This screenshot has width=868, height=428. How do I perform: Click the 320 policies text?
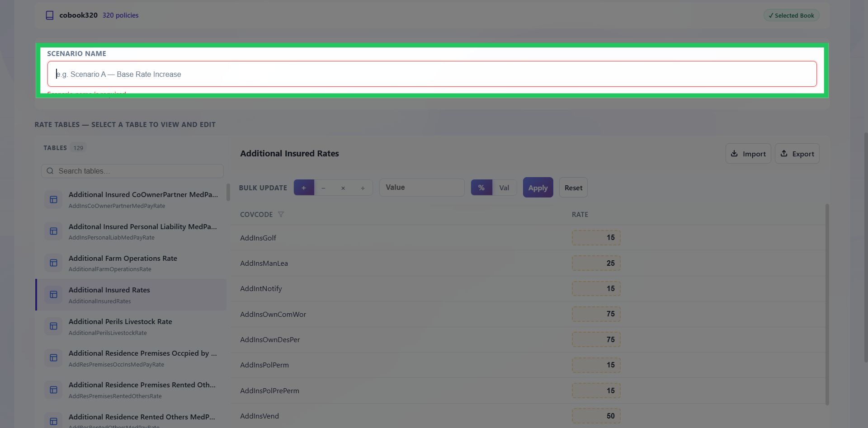pos(121,15)
